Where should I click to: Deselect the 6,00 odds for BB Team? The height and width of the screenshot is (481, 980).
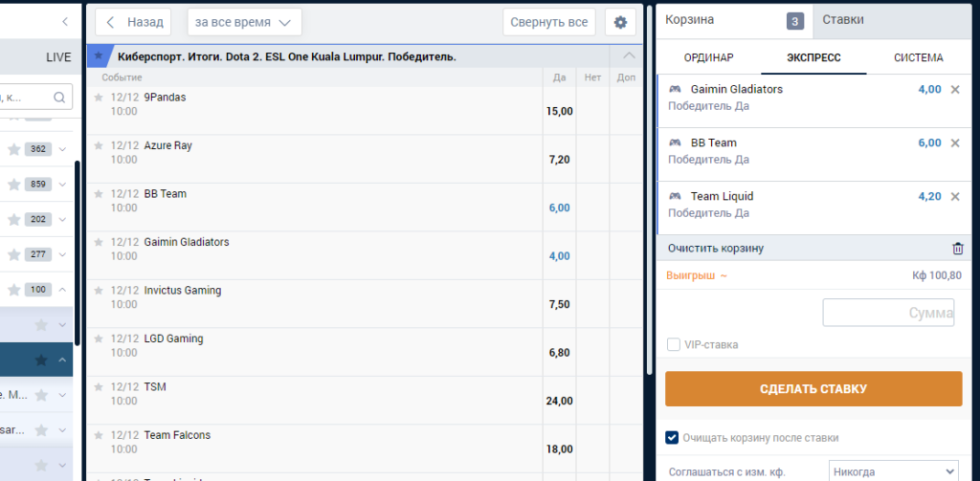[559, 208]
